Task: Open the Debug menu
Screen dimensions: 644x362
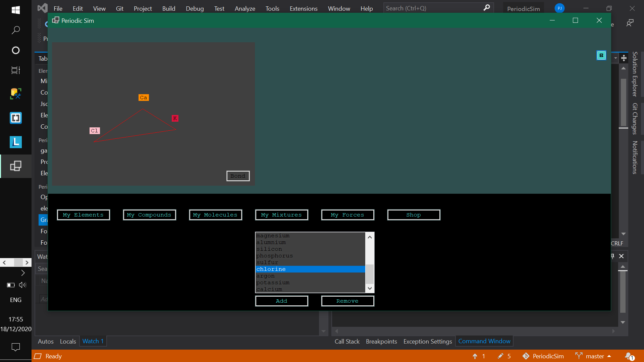Action: click(x=195, y=8)
